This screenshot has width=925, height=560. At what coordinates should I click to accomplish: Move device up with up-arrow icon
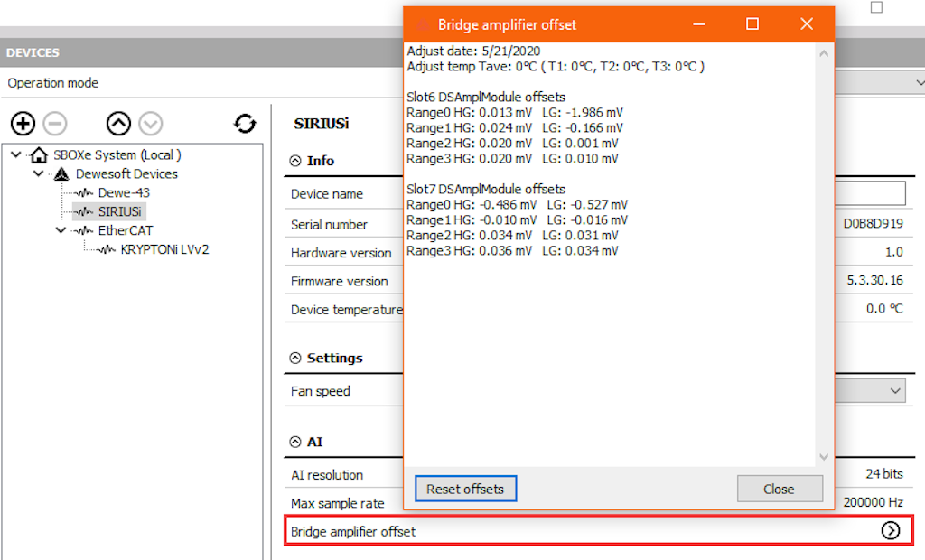coord(118,124)
